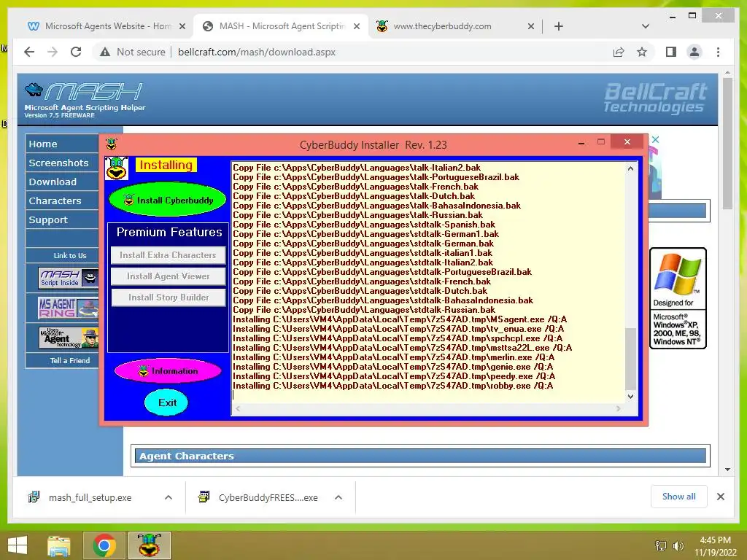Share this page icon
The image size is (747, 560).
(x=619, y=52)
